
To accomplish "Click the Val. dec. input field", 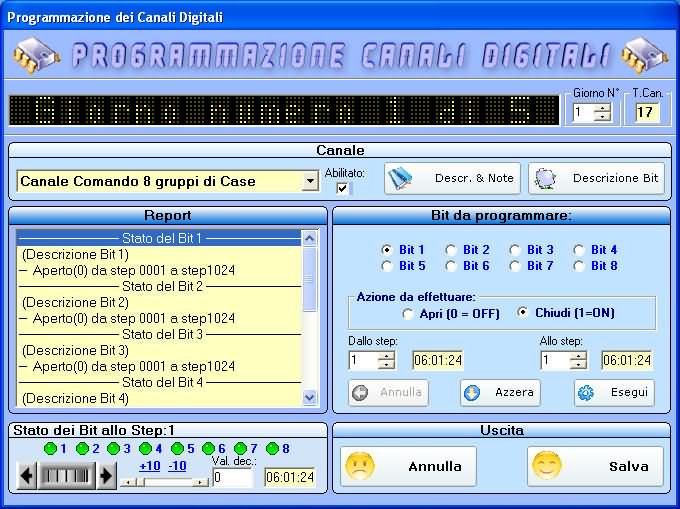I will point(232,478).
